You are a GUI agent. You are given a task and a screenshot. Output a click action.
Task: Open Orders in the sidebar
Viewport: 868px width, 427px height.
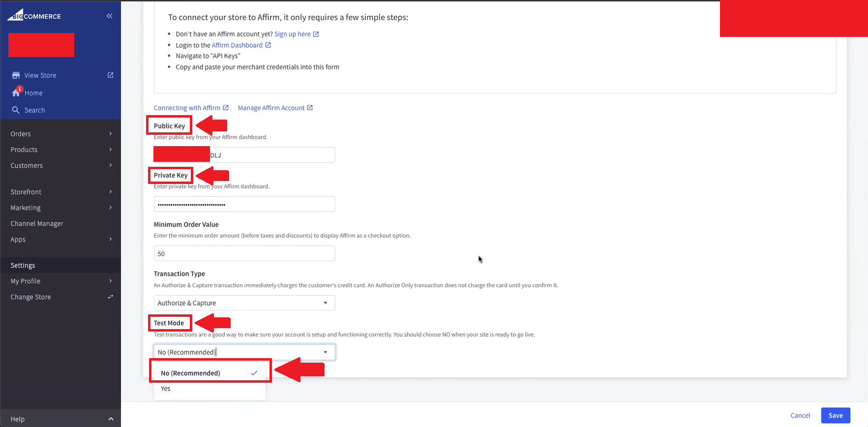(x=21, y=134)
